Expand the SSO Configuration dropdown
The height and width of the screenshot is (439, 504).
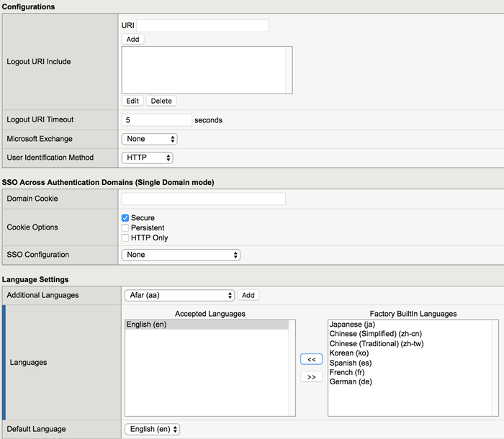tap(181, 255)
